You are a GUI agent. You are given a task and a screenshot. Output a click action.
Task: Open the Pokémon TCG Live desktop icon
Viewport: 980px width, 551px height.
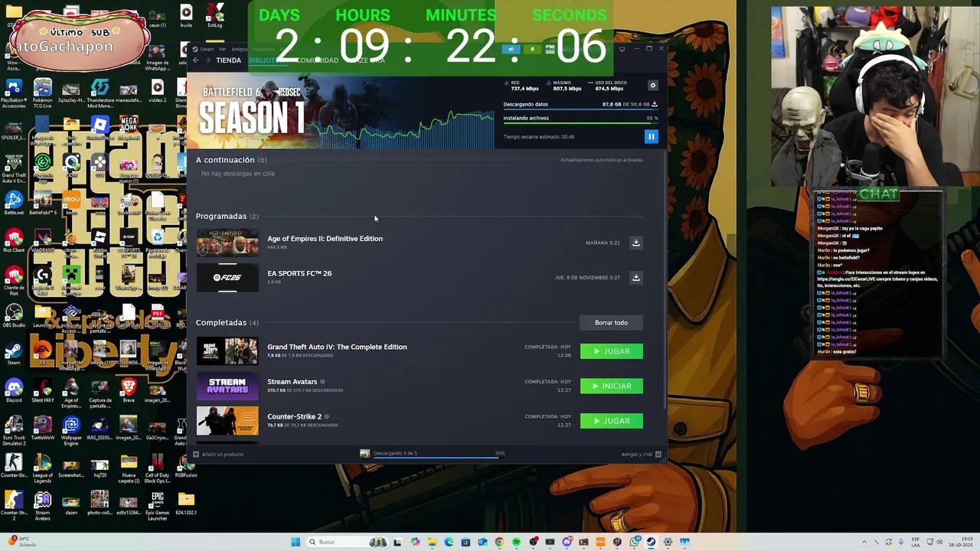click(43, 93)
